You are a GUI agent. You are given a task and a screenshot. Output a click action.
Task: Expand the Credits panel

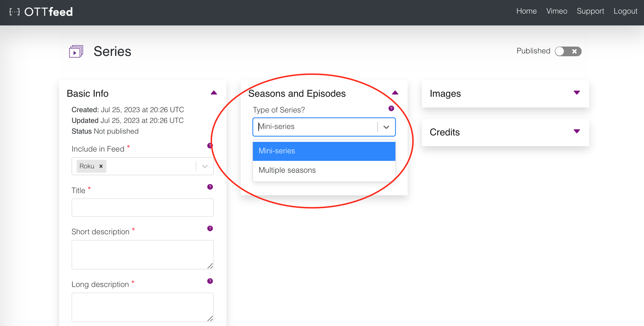click(576, 131)
